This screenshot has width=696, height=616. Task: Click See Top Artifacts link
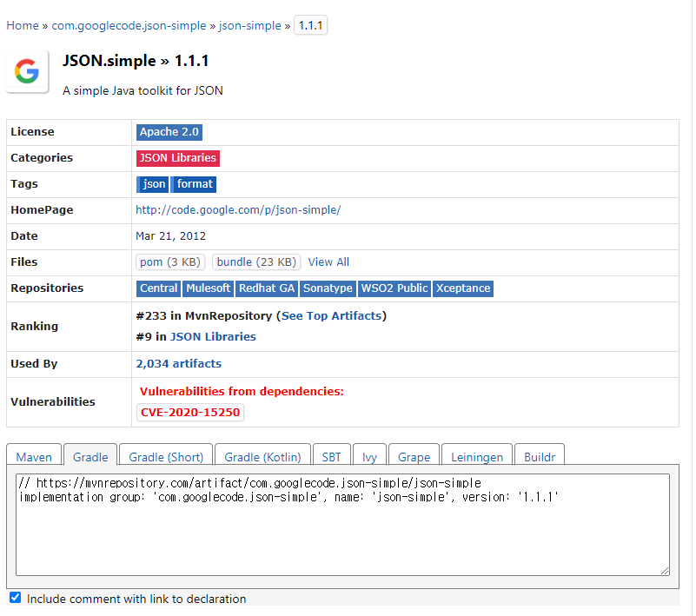[332, 316]
